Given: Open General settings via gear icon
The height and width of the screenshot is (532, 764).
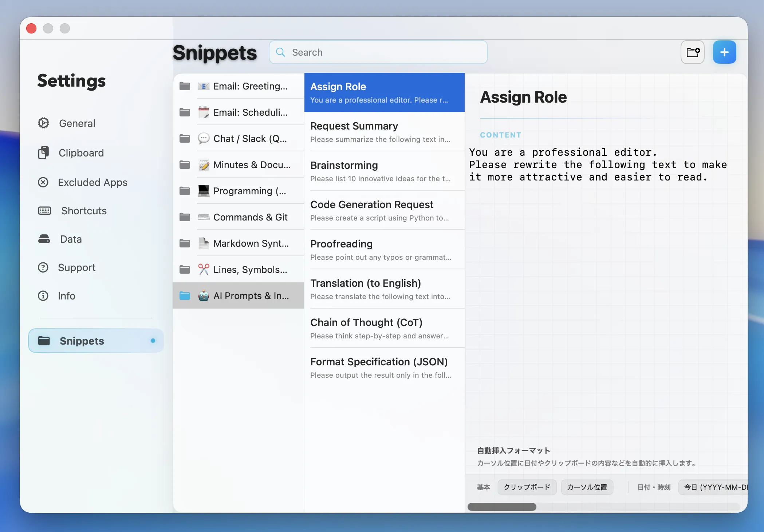Looking at the screenshot, I should (76, 123).
